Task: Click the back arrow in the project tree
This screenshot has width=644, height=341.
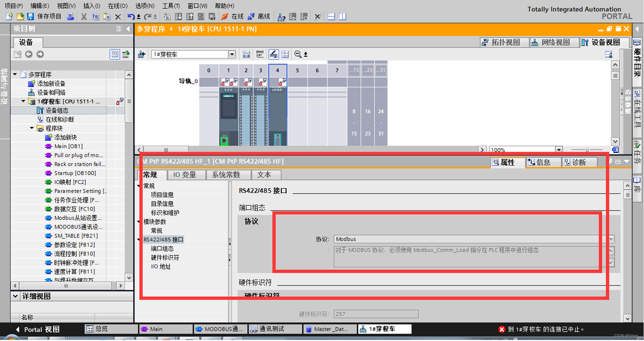Action: (x=29, y=54)
